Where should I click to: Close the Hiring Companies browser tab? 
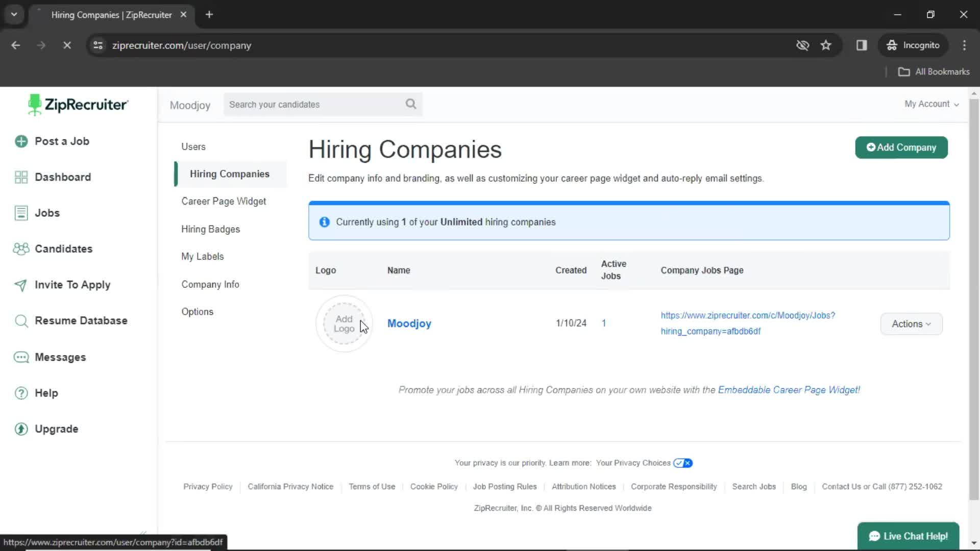[183, 15]
